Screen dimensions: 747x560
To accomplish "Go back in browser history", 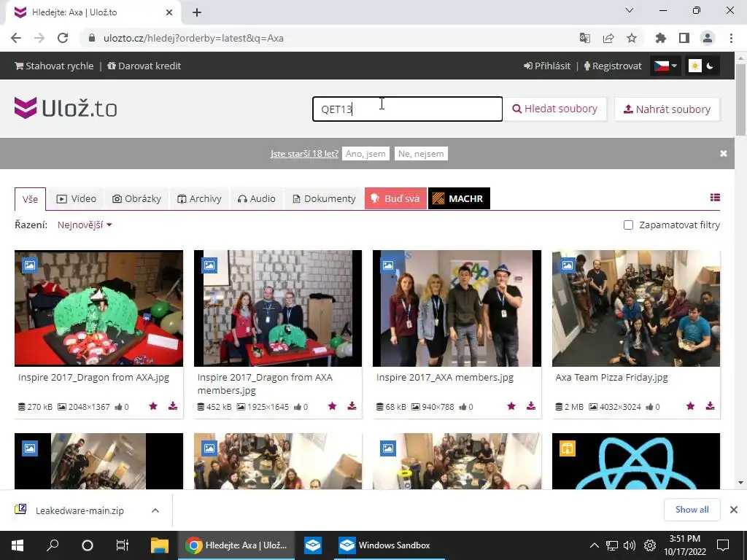I will (16, 38).
